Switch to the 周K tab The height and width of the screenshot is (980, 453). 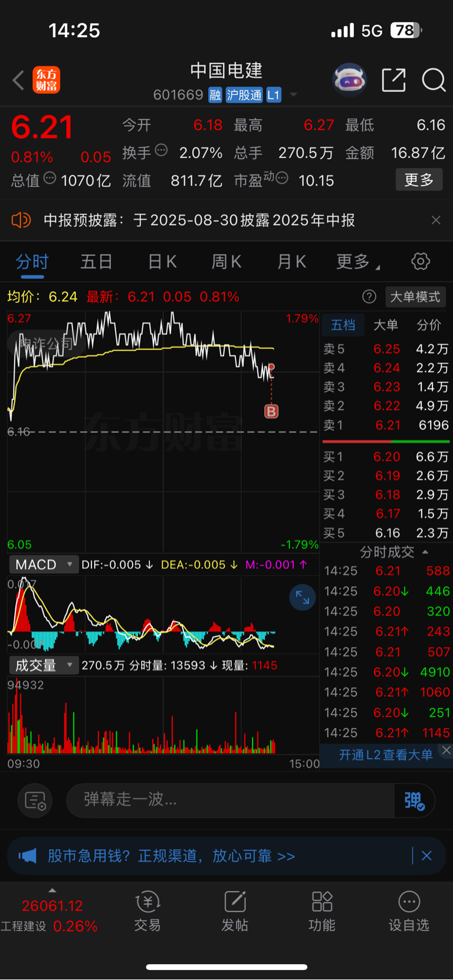226,262
